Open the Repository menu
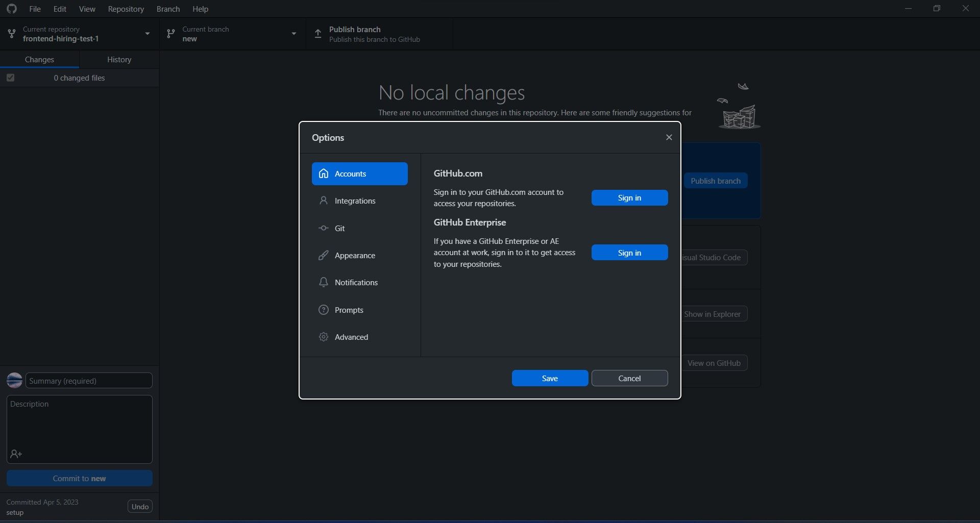Image resolution: width=980 pixels, height=523 pixels. coord(126,9)
